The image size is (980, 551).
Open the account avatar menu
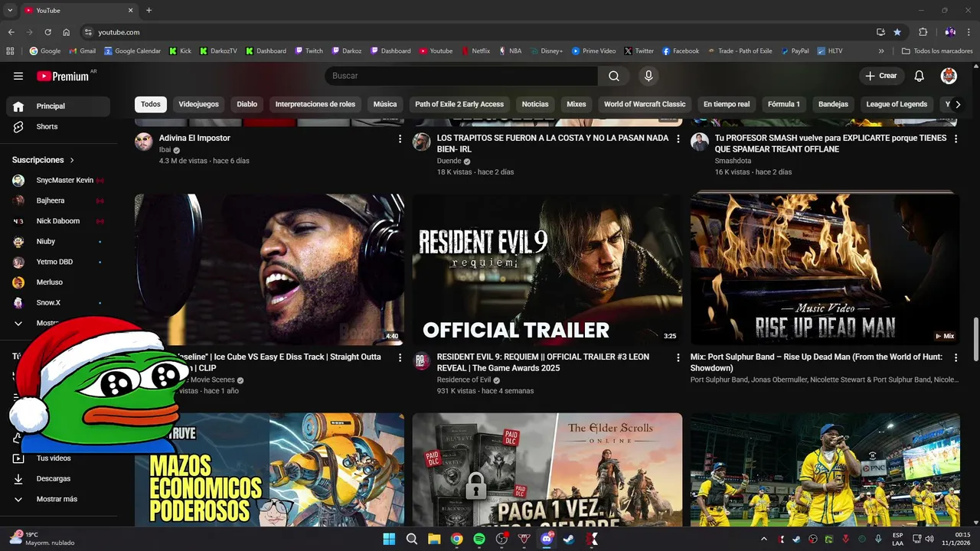949,76
